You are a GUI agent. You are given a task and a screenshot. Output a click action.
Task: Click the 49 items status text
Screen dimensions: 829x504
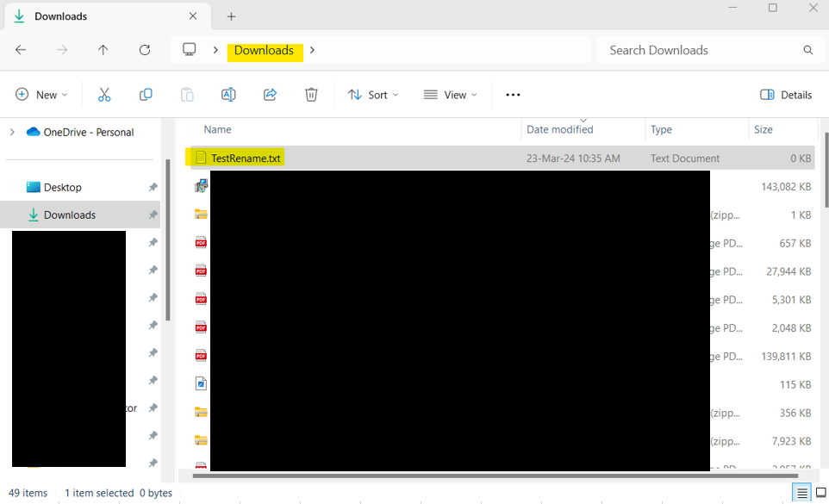[x=28, y=493]
